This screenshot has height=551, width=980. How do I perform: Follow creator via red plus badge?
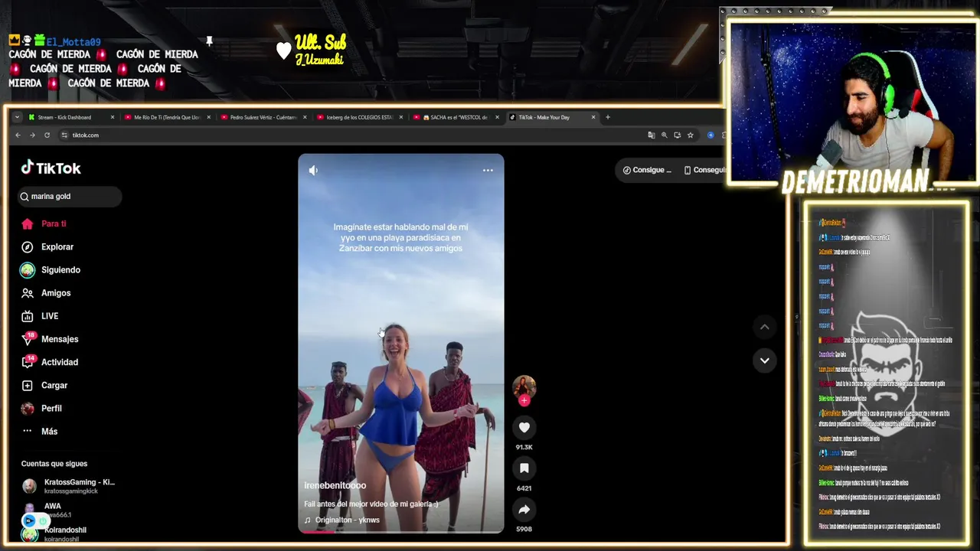pyautogui.click(x=524, y=400)
